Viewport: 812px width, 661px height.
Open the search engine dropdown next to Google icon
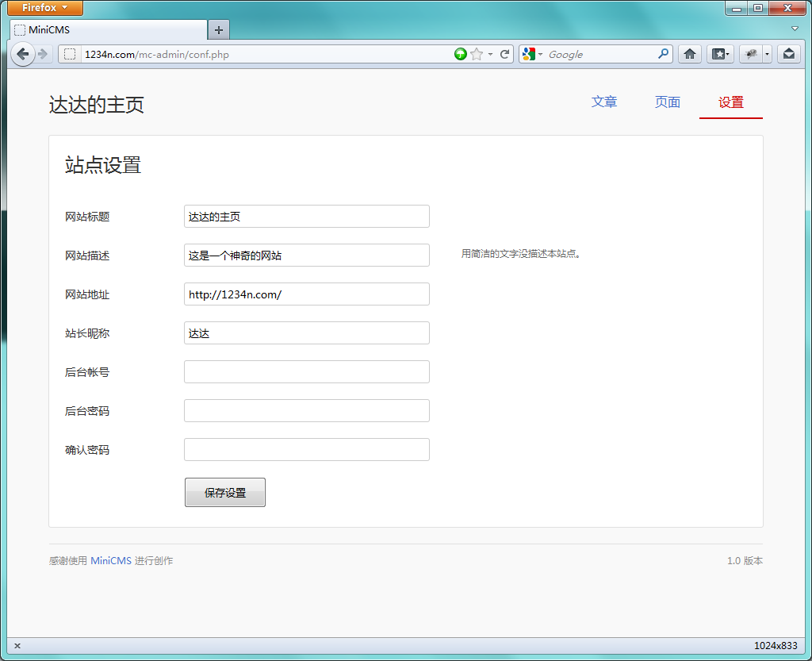point(541,55)
